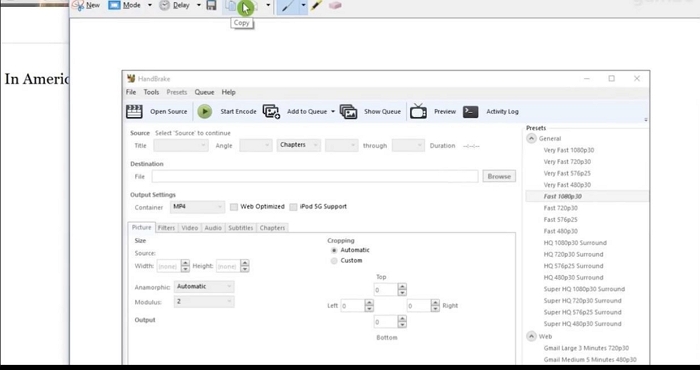The image size is (700, 370).
Task: Switch to the Audio tab
Action: (213, 228)
